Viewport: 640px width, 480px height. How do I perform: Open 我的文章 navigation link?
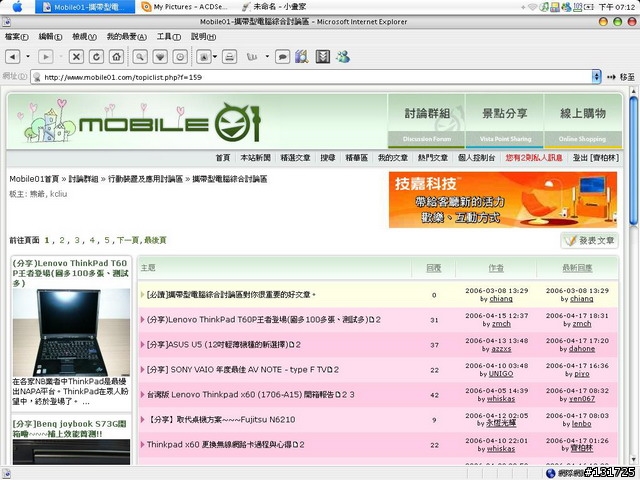(x=393, y=158)
